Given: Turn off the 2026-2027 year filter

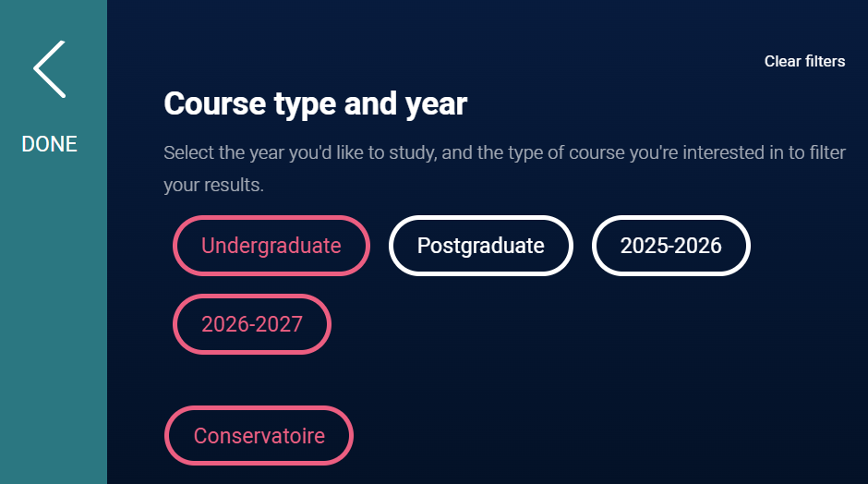Looking at the screenshot, I should point(252,324).
